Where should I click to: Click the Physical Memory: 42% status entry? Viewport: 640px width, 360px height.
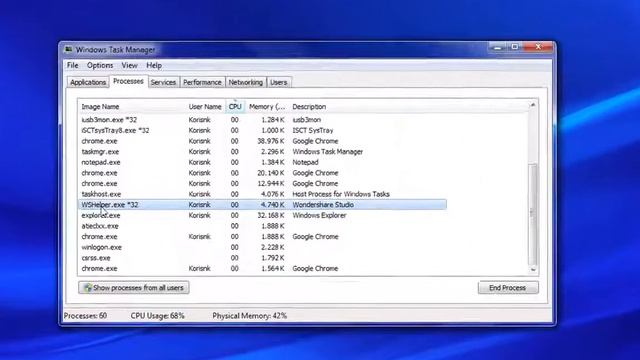[249, 316]
